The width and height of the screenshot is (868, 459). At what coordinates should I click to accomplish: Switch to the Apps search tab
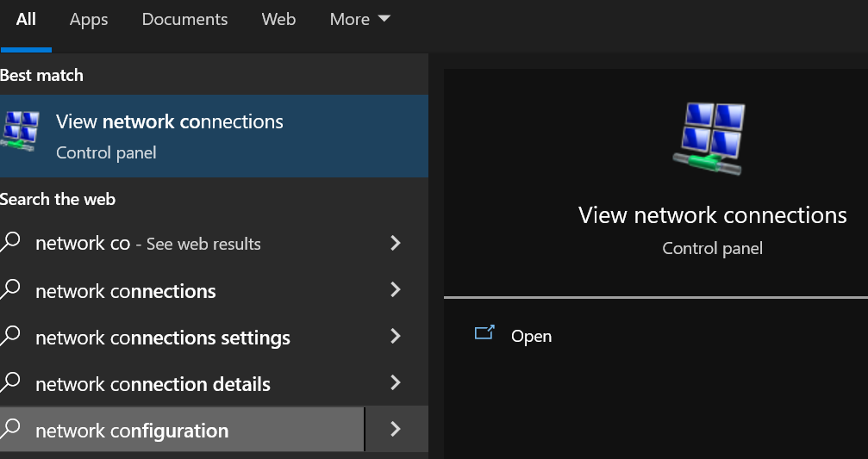(x=89, y=19)
